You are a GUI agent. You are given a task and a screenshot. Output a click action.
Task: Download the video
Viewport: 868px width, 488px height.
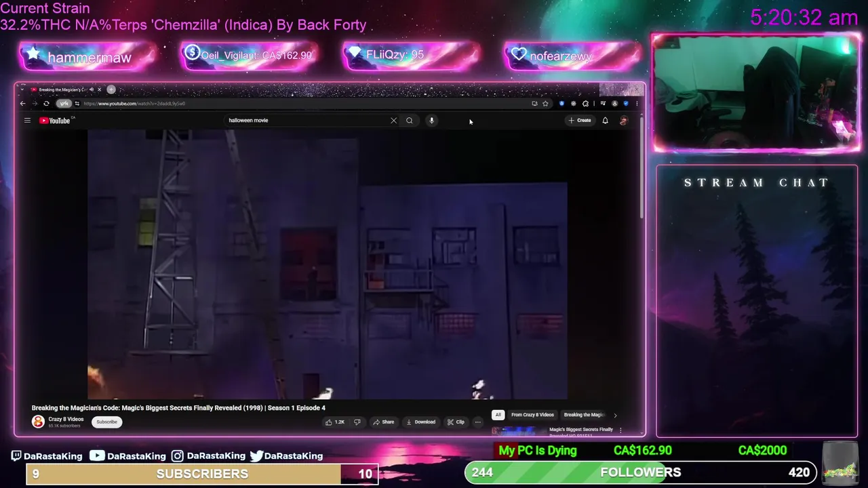point(420,422)
